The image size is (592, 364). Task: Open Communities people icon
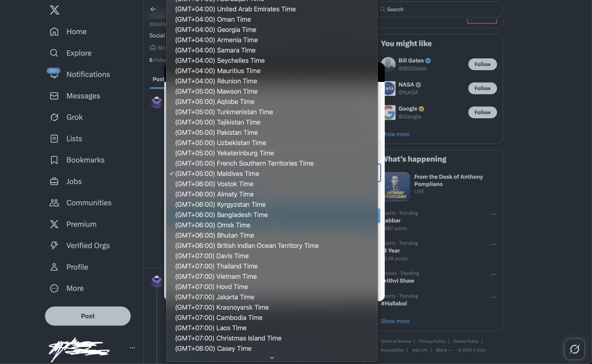tap(54, 203)
